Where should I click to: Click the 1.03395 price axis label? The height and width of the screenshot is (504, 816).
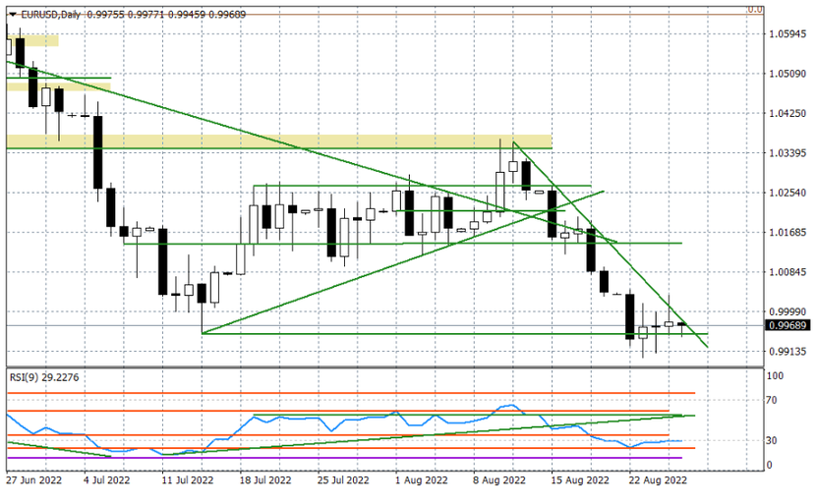click(x=787, y=153)
